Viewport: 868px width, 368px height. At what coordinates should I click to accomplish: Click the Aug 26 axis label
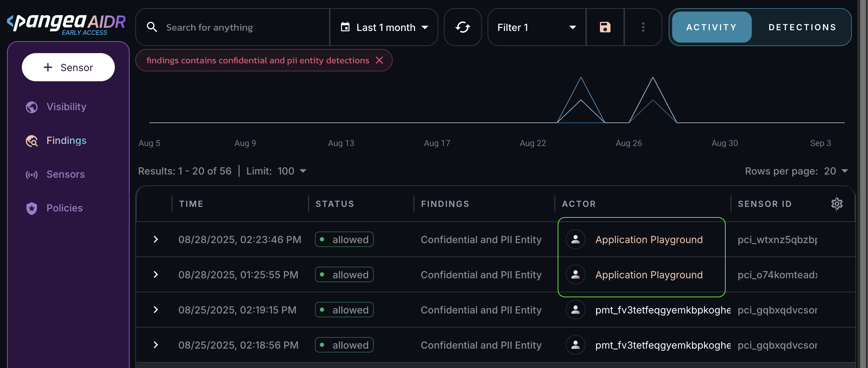pyautogui.click(x=629, y=143)
